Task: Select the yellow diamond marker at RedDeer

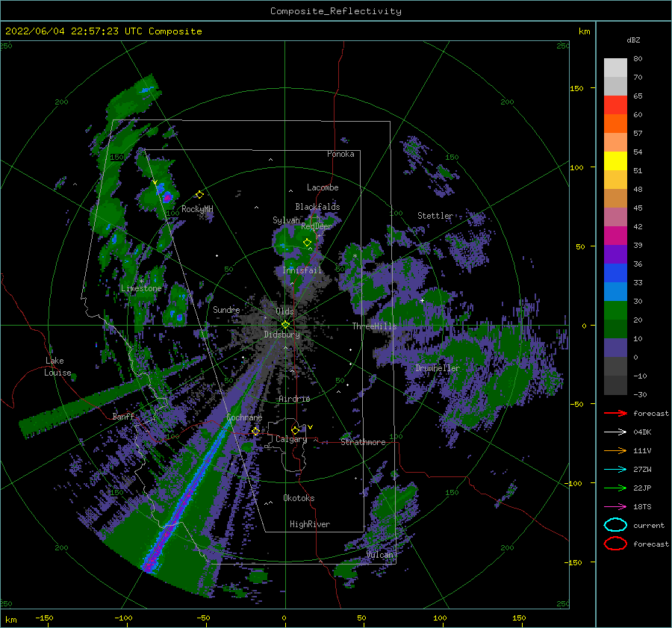Action: (308, 243)
